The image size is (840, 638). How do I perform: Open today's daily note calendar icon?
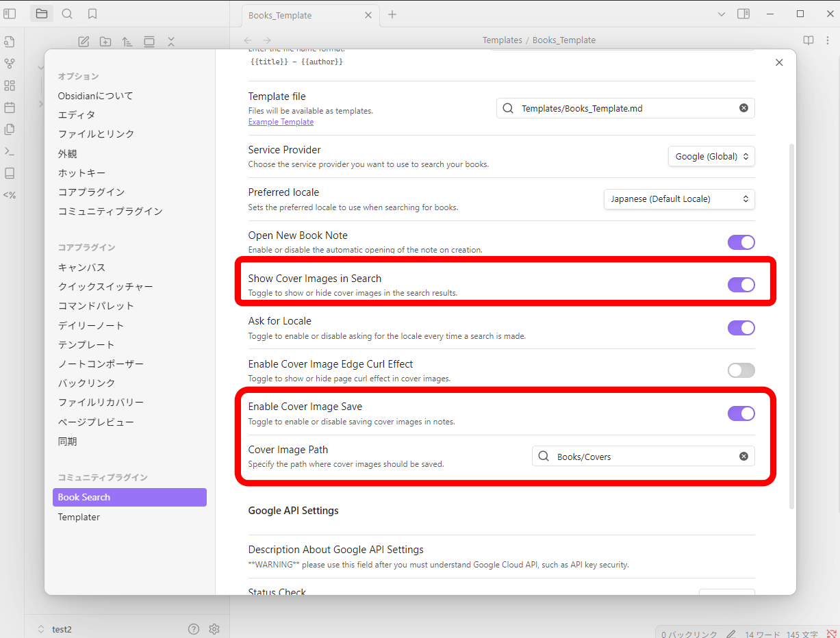click(x=10, y=107)
